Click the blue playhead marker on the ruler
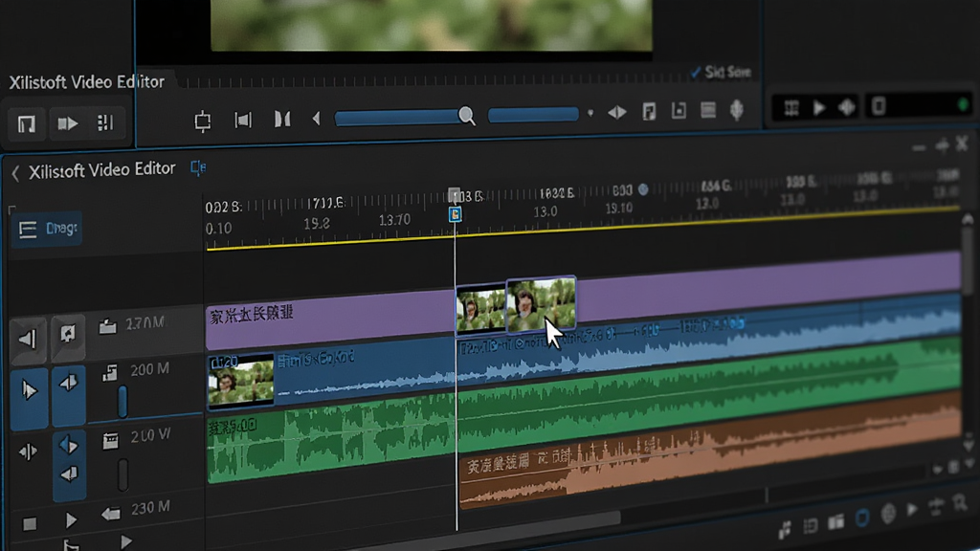Screen dimensions: 980x551 pyautogui.click(x=455, y=214)
